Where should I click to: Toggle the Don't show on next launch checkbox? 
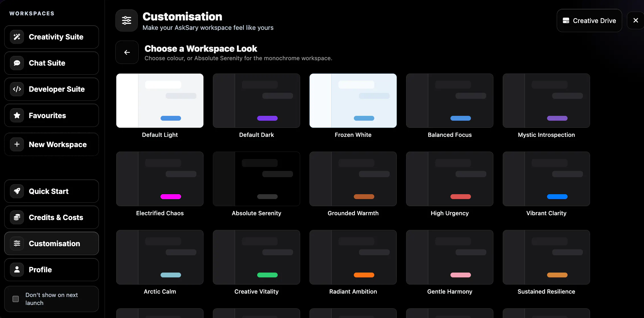[16, 299]
